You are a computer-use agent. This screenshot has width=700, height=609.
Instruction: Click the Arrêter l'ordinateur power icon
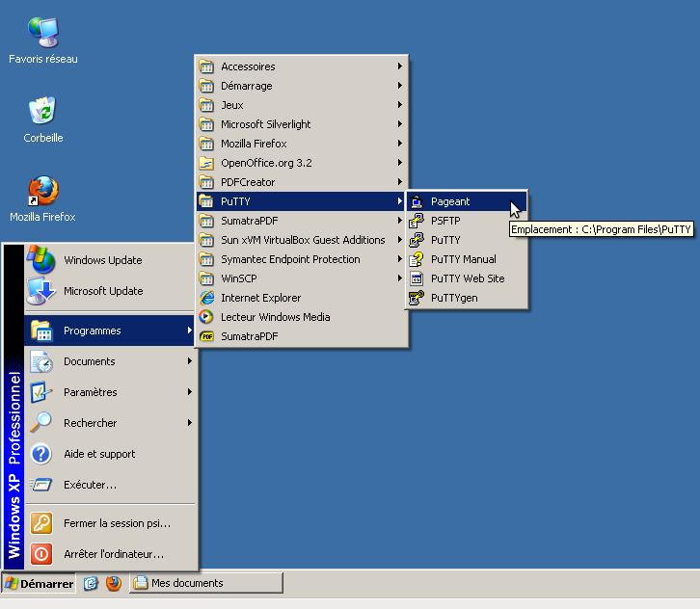pos(41,554)
